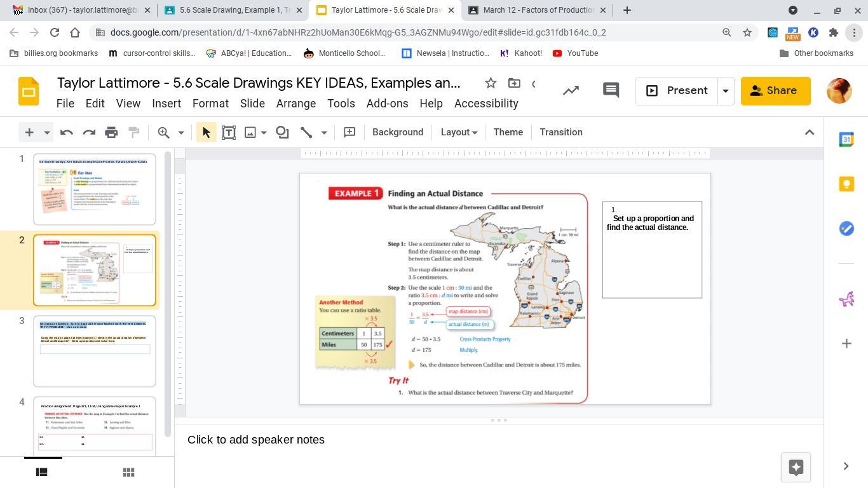Select slide 3 thumbnail

click(x=95, y=351)
